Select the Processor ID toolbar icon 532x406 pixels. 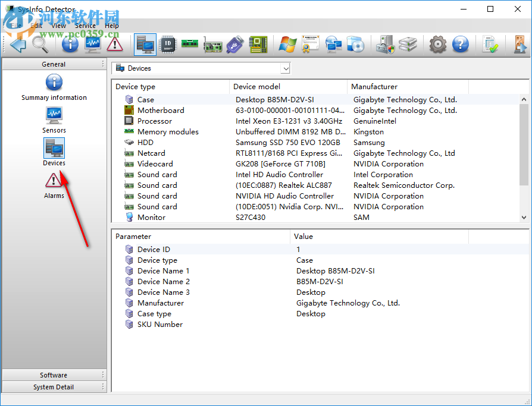tap(167, 44)
